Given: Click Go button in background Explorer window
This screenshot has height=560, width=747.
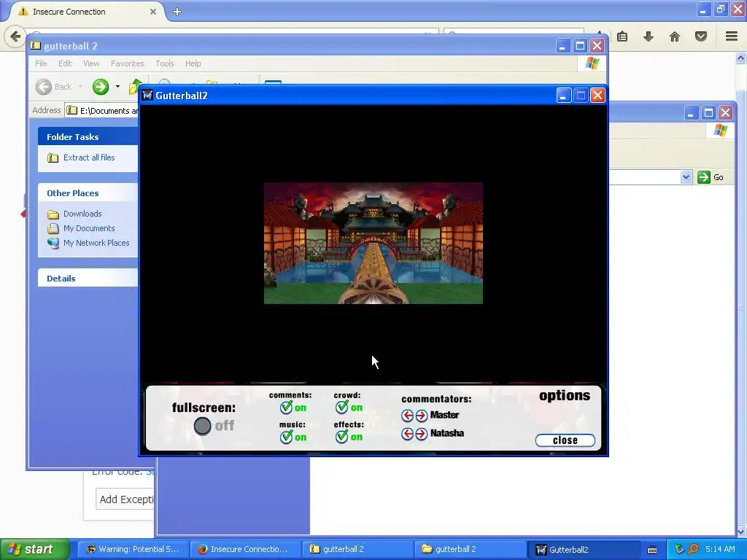Looking at the screenshot, I should tap(711, 177).
